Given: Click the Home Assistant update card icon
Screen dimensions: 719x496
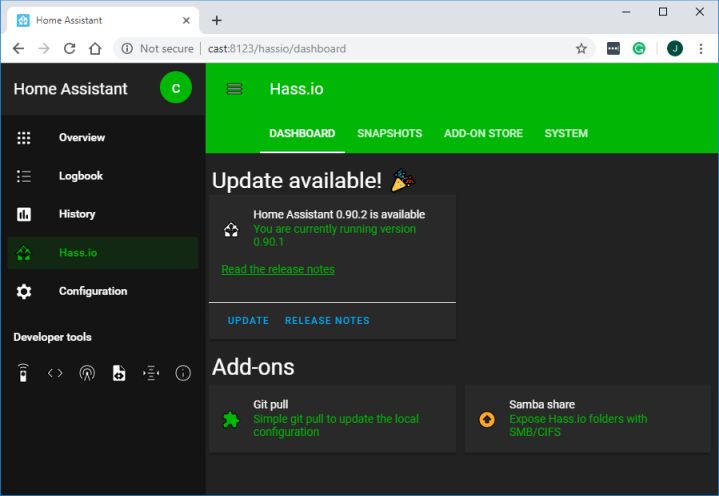Looking at the screenshot, I should pyautogui.click(x=231, y=230).
